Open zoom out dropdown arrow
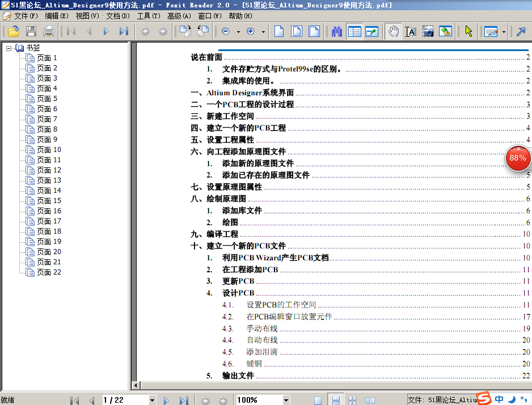 click(x=238, y=32)
